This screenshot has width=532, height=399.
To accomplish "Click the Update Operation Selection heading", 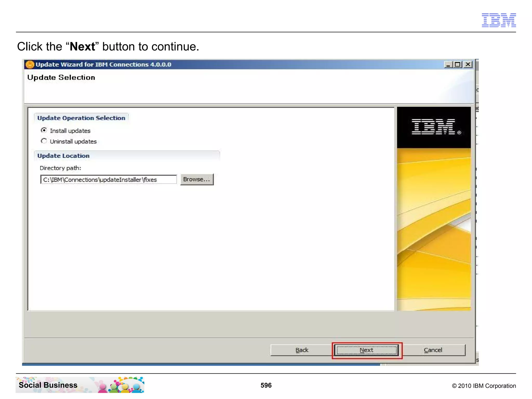I will pyautogui.click(x=81, y=118).
